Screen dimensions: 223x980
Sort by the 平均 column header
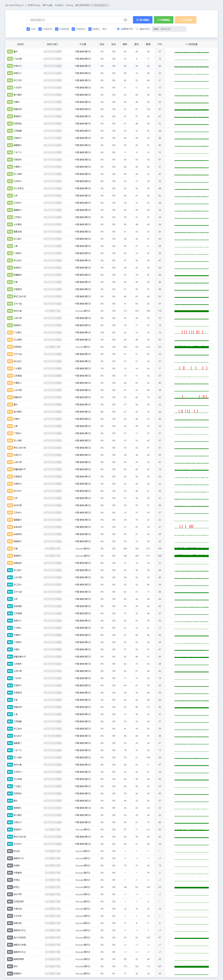pyautogui.click(x=160, y=44)
